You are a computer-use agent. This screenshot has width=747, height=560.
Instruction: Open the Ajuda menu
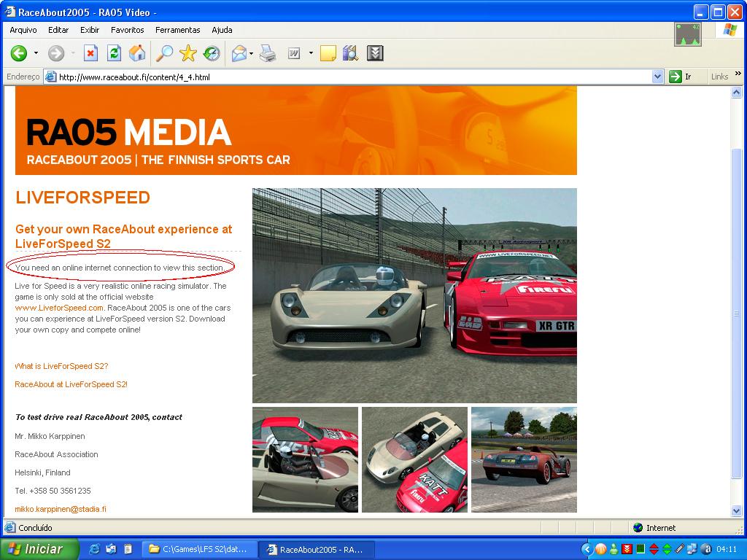(222, 30)
